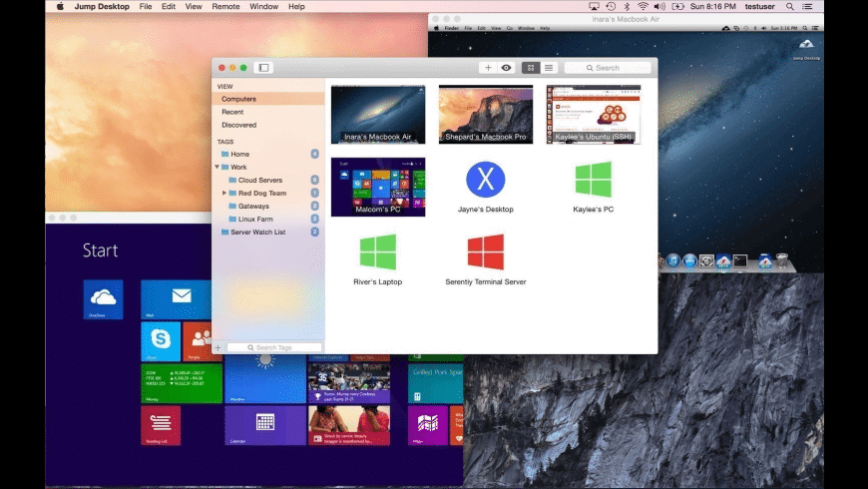Show the Discovered computers list
The image size is (868, 489).
click(x=238, y=125)
